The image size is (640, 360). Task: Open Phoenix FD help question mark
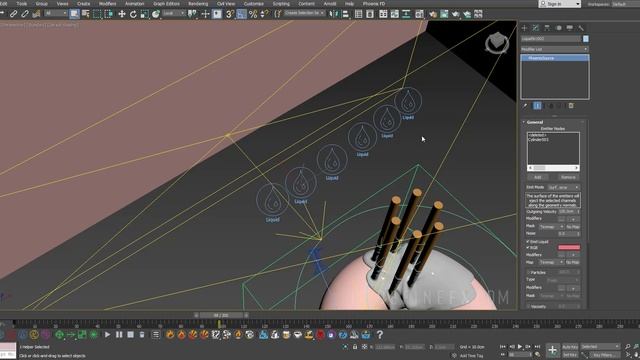tap(380, 335)
